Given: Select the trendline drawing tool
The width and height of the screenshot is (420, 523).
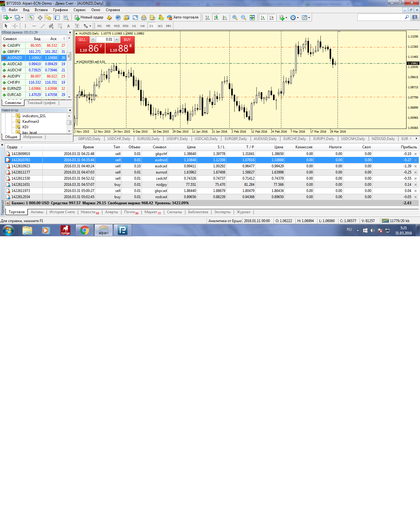Looking at the screenshot, I should tap(42, 26).
